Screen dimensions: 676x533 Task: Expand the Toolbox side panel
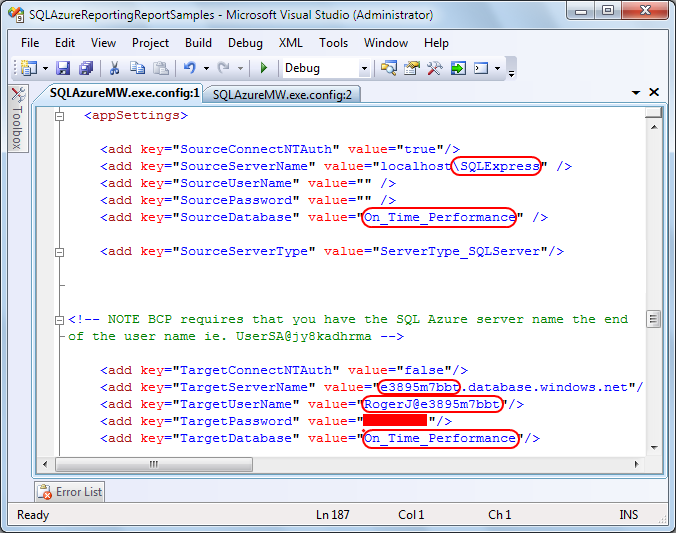pyautogui.click(x=18, y=118)
